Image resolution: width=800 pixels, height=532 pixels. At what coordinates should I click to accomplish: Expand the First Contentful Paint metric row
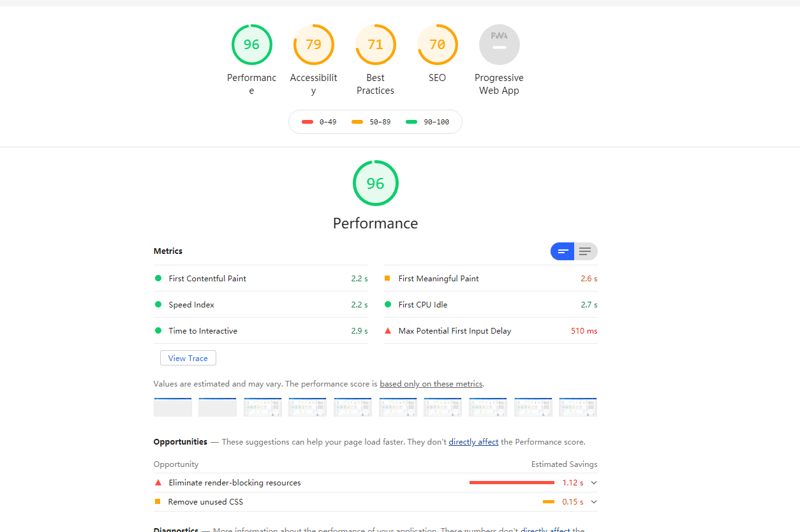point(207,279)
